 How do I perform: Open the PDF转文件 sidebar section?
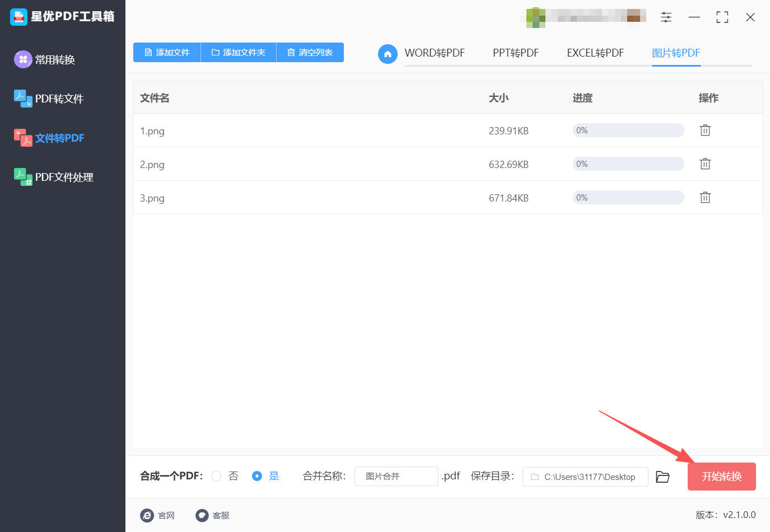[x=49, y=99]
